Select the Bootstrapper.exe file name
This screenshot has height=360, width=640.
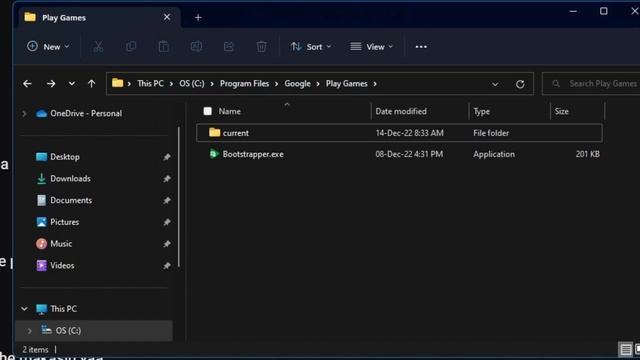click(x=253, y=154)
